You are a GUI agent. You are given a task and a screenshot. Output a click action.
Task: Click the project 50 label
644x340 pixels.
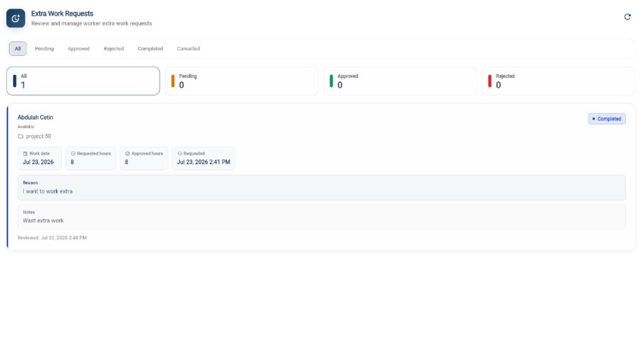click(x=39, y=136)
